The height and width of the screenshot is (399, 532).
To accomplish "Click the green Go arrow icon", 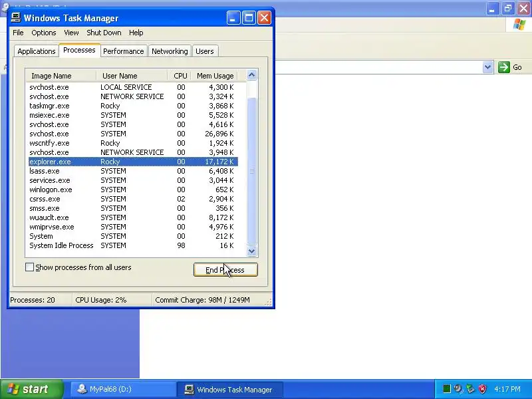I will 504,67.
